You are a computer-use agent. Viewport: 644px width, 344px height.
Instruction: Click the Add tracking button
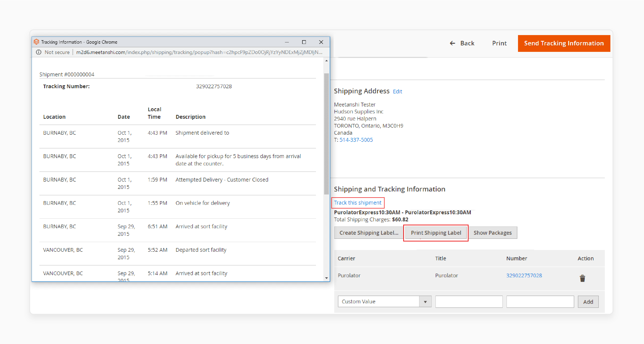coord(588,302)
